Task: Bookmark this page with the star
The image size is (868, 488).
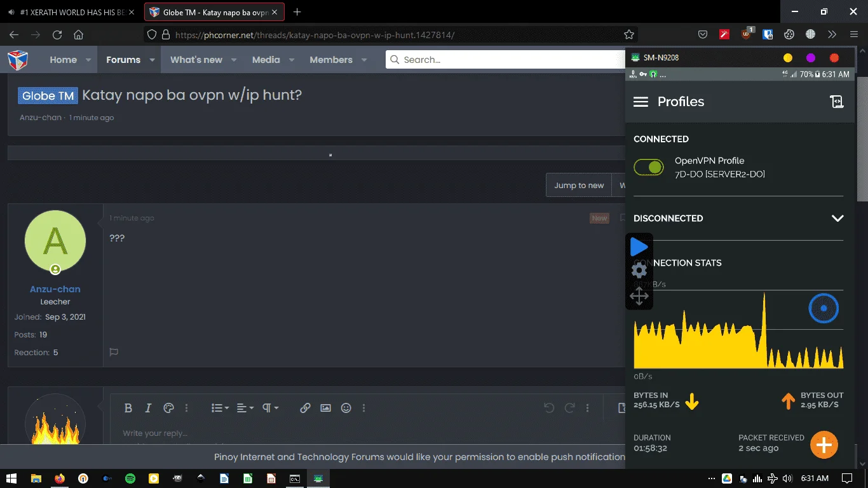Action: [629, 35]
